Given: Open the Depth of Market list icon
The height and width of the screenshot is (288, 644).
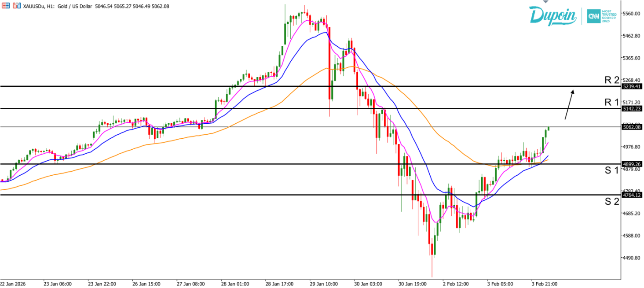Looking at the screenshot, I should point(5,6).
